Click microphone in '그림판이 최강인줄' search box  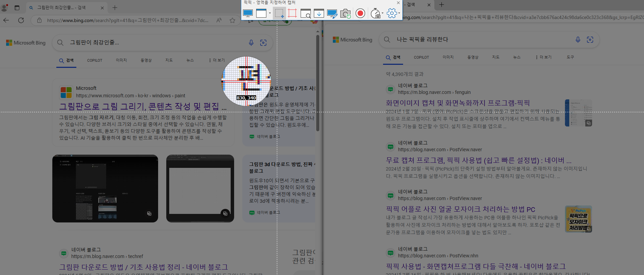click(x=251, y=43)
